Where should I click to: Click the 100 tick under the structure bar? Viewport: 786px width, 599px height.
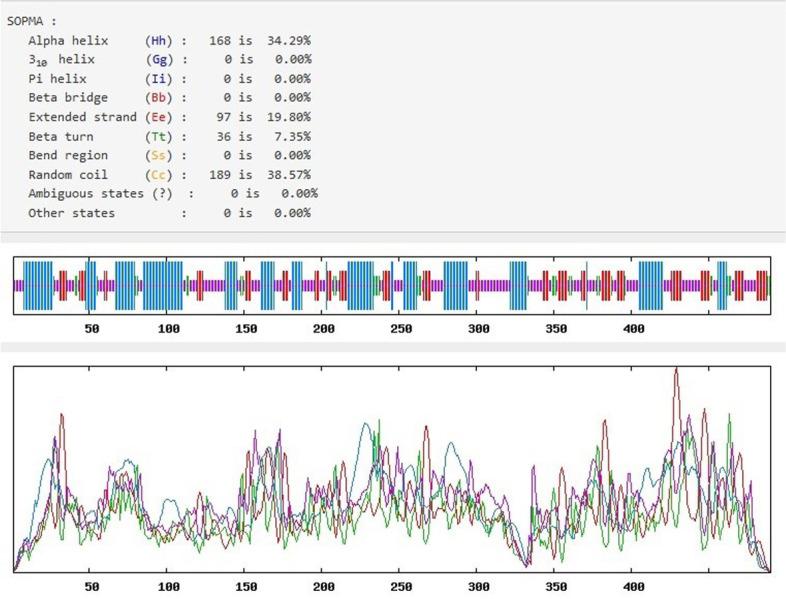[169, 329]
